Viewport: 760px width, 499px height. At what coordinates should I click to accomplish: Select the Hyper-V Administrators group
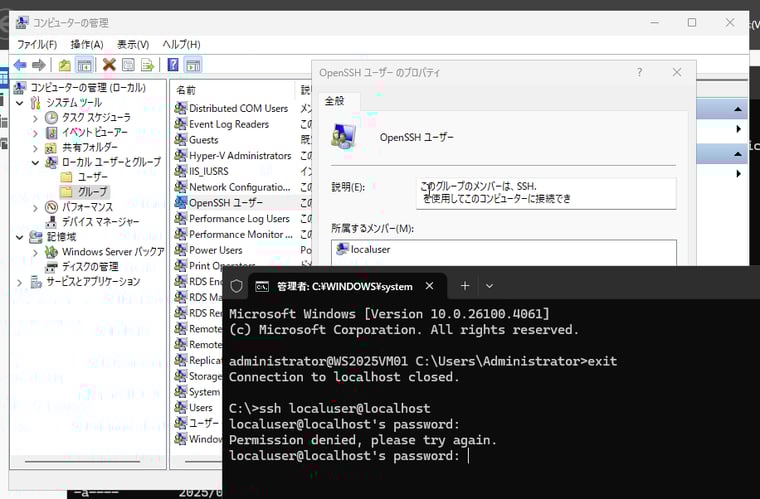click(x=240, y=156)
